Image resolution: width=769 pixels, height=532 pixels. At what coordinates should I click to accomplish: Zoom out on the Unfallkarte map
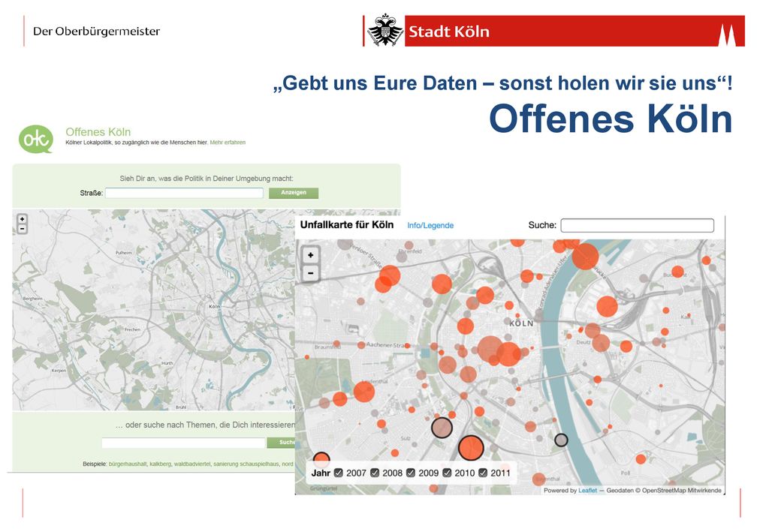(310, 273)
